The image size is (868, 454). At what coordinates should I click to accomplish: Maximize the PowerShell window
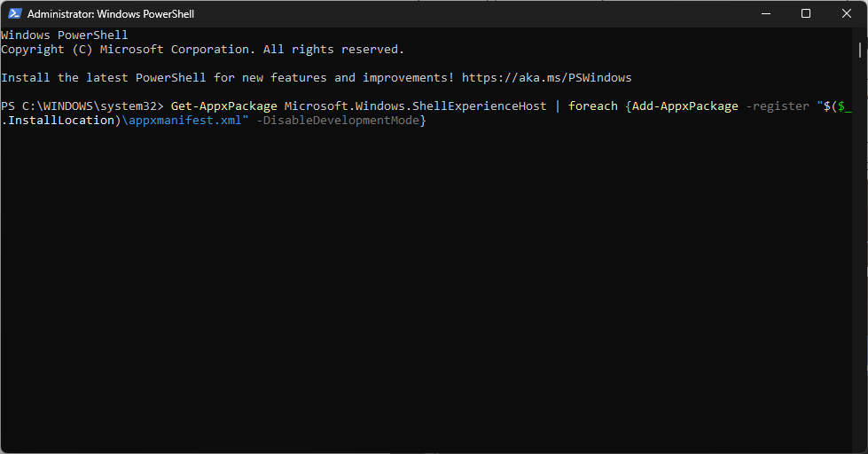[806, 14]
